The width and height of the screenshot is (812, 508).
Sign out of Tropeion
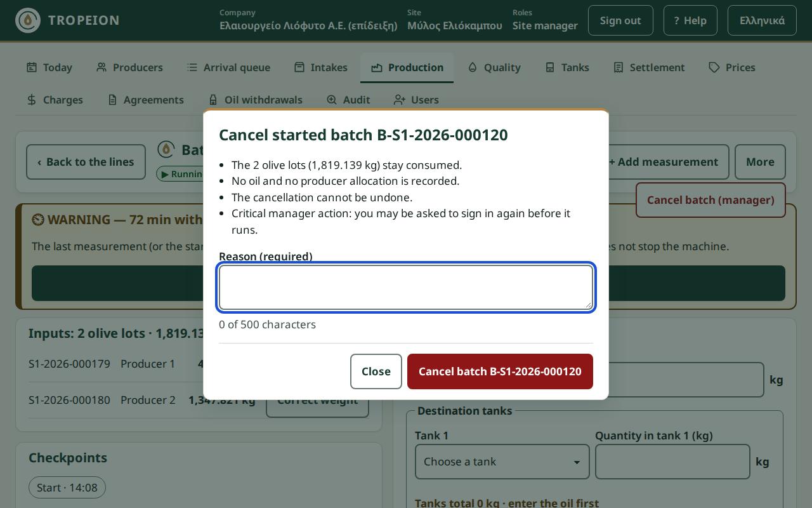pyautogui.click(x=620, y=20)
